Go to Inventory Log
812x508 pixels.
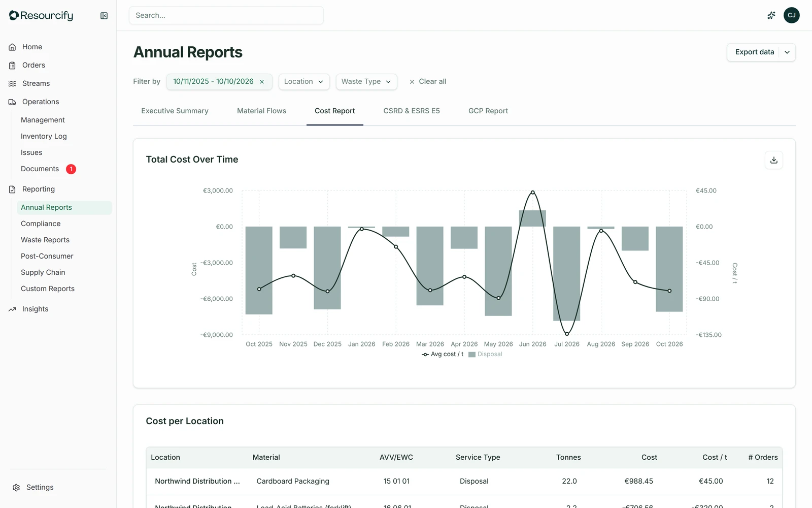pos(64,136)
